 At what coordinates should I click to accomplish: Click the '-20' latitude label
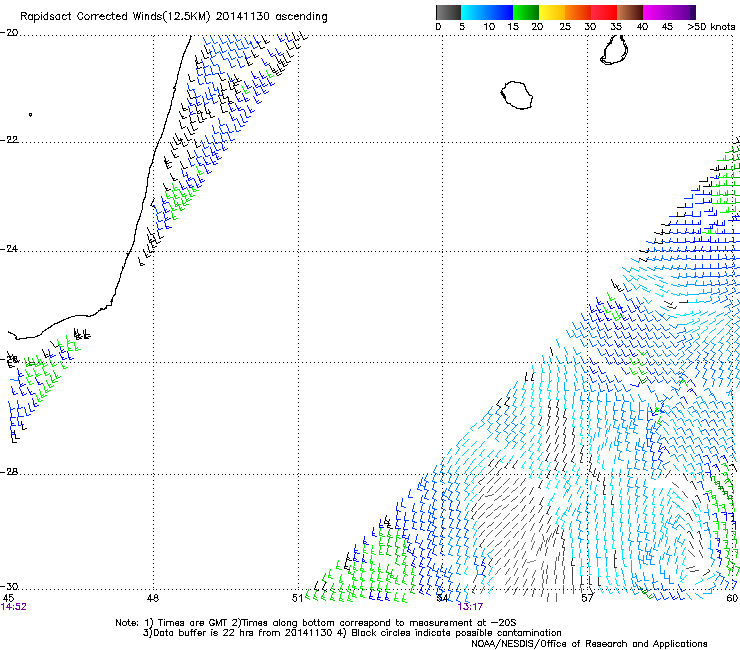9,33
